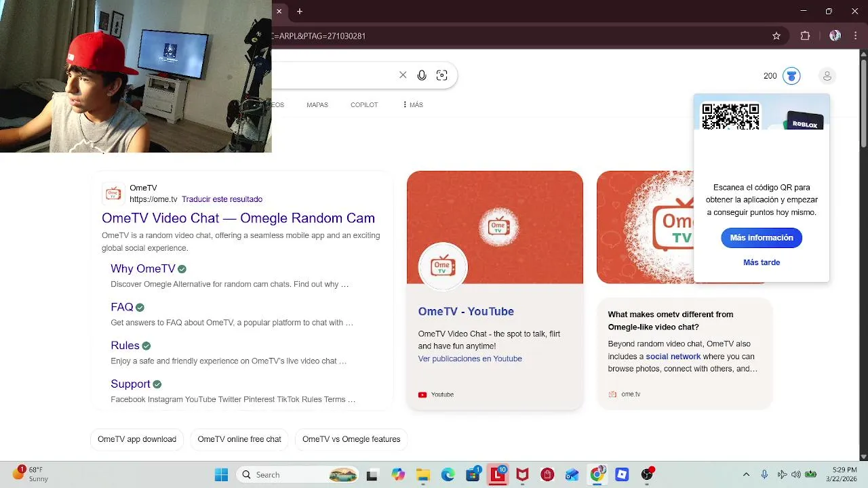The height and width of the screenshot is (488, 868).
Task: Select OmeTV vs Omegle features chip
Action: [x=351, y=439]
